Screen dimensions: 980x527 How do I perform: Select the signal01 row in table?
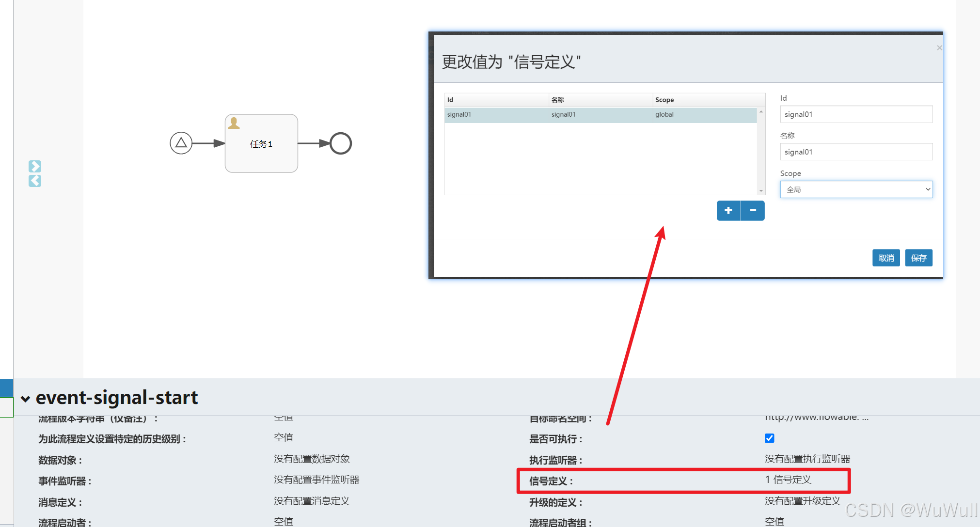click(x=600, y=115)
